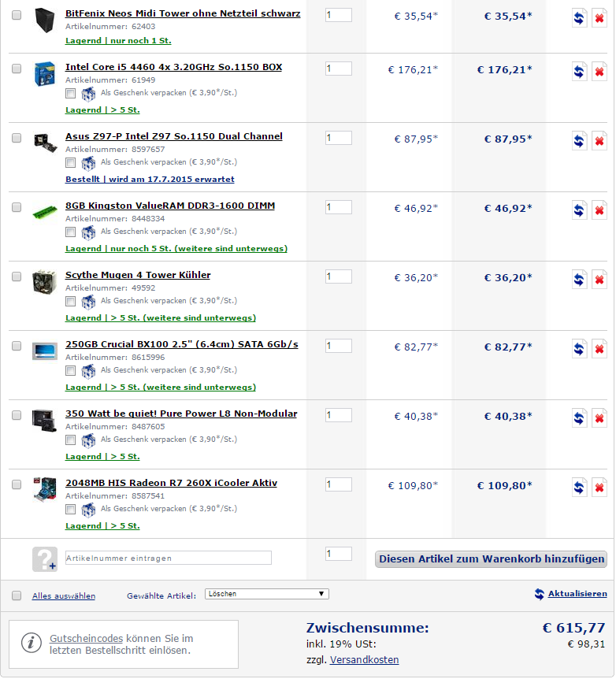Image resolution: width=616 pixels, height=679 pixels.
Task: Click gift box icon under Intel Core i5
Action: click(x=88, y=93)
